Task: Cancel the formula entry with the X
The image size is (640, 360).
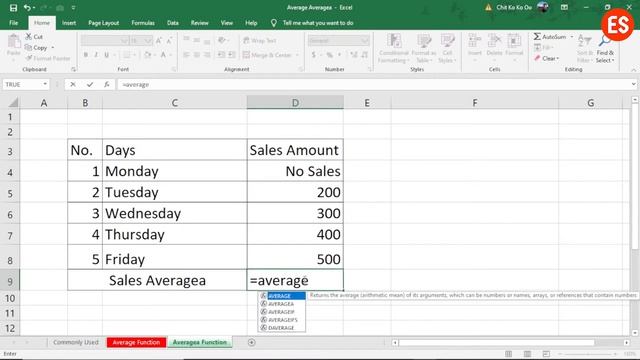Action: 73,84
